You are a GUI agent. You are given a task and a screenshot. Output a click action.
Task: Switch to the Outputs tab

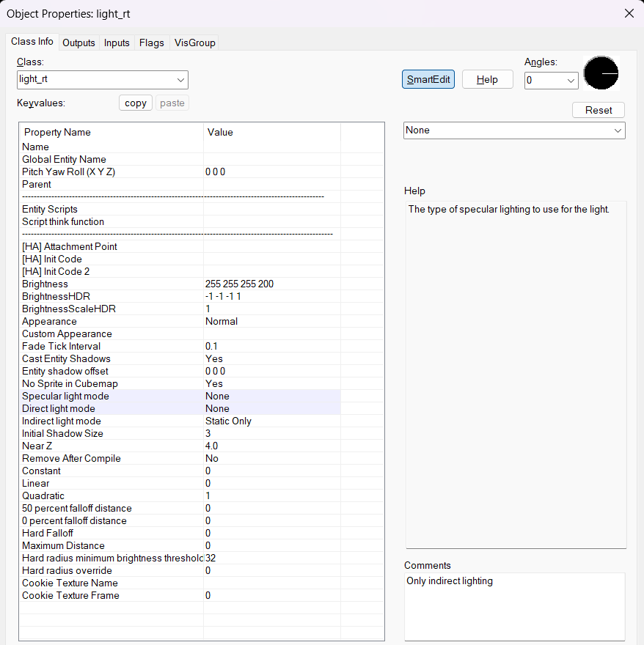[78, 43]
